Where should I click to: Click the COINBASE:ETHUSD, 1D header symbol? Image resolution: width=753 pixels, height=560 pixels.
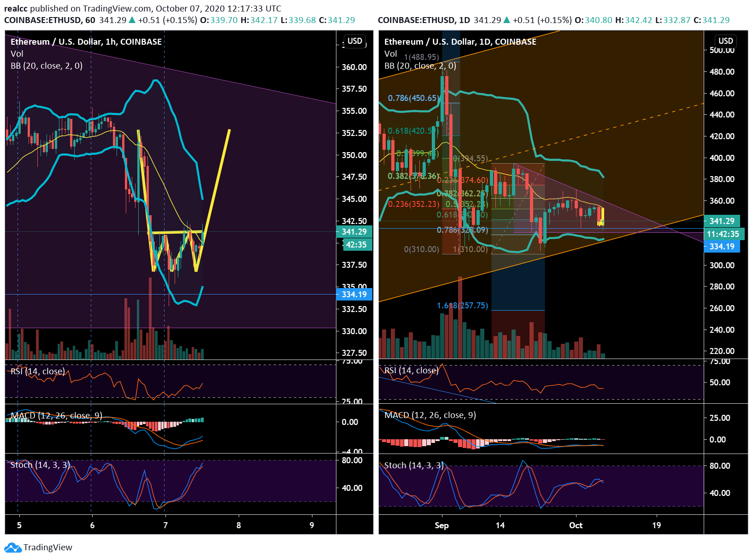pyautogui.click(x=424, y=20)
